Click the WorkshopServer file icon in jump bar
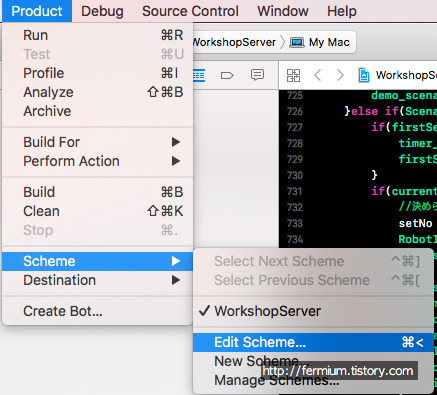437x395 pixels. tap(364, 75)
